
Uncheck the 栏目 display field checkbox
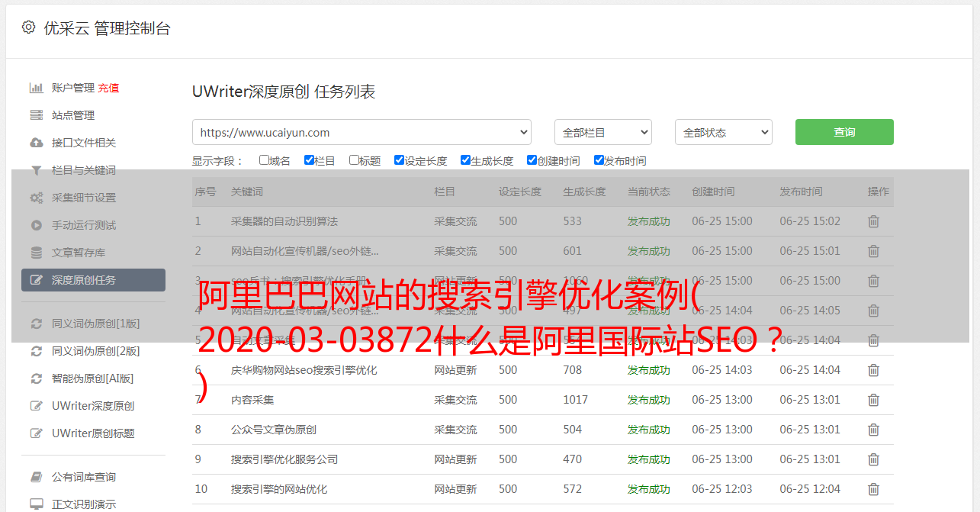tap(309, 160)
